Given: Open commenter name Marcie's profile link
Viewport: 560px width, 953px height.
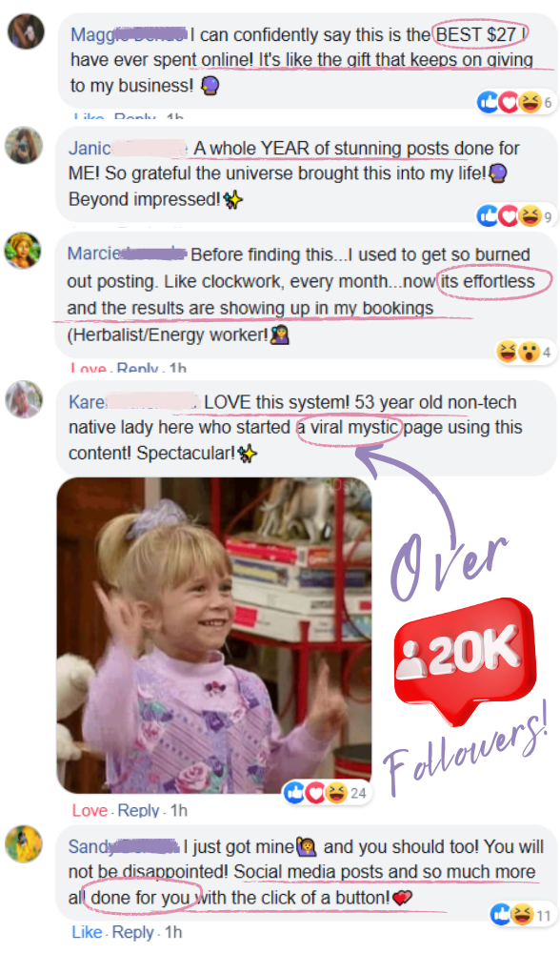Looking at the screenshot, I should 126,253.
